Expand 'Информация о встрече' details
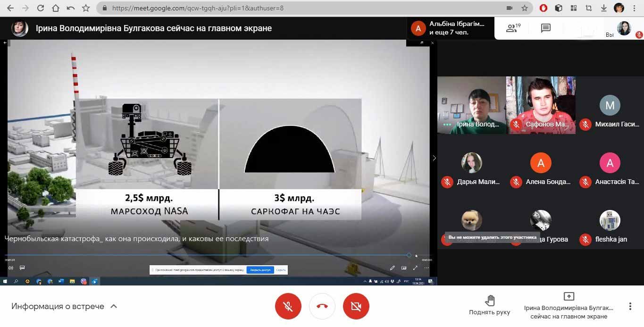The width and height of the screenshot is (644, 327). (x=65, y=306)
